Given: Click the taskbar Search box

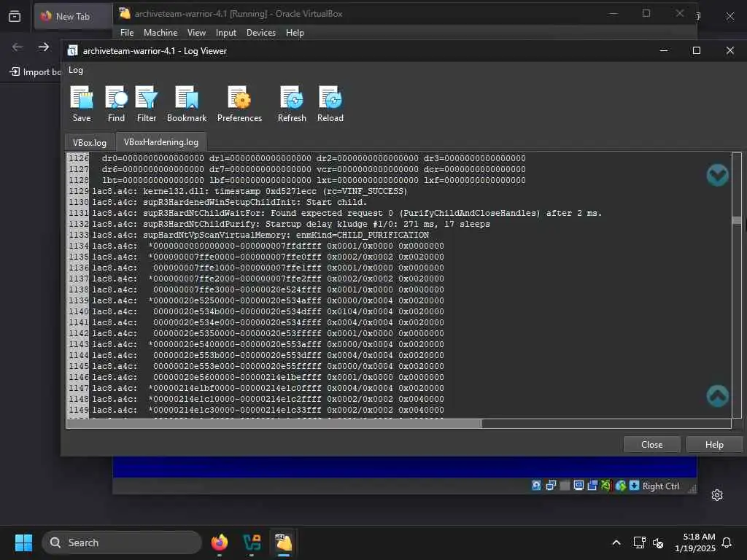Looking at the screenshot, I should point(122,542).
